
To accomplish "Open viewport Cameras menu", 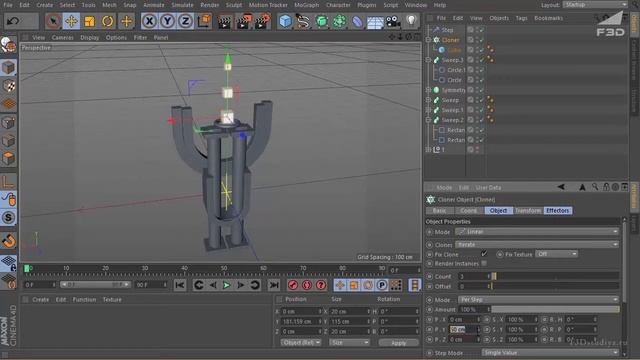I will tap(62, 38).
